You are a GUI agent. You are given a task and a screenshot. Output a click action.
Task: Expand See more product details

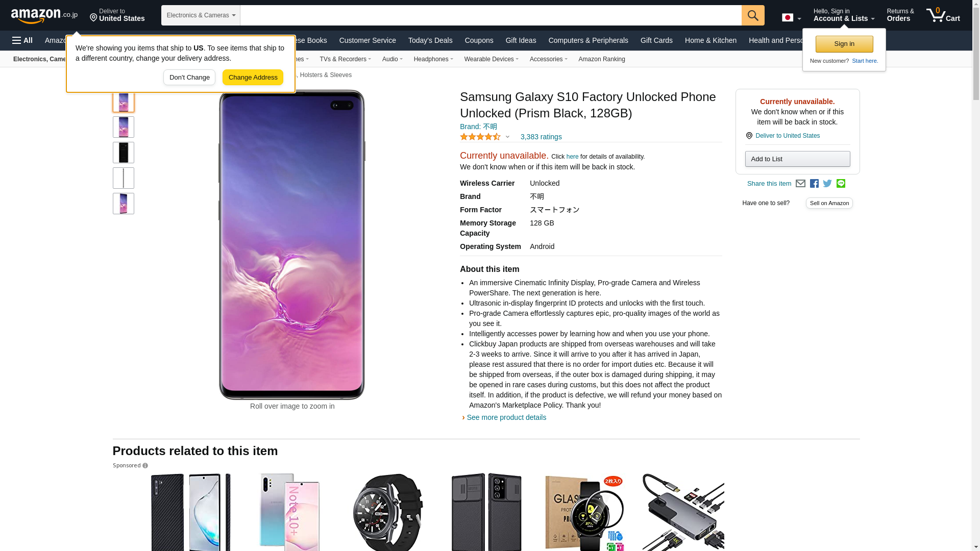pos(506,417)
